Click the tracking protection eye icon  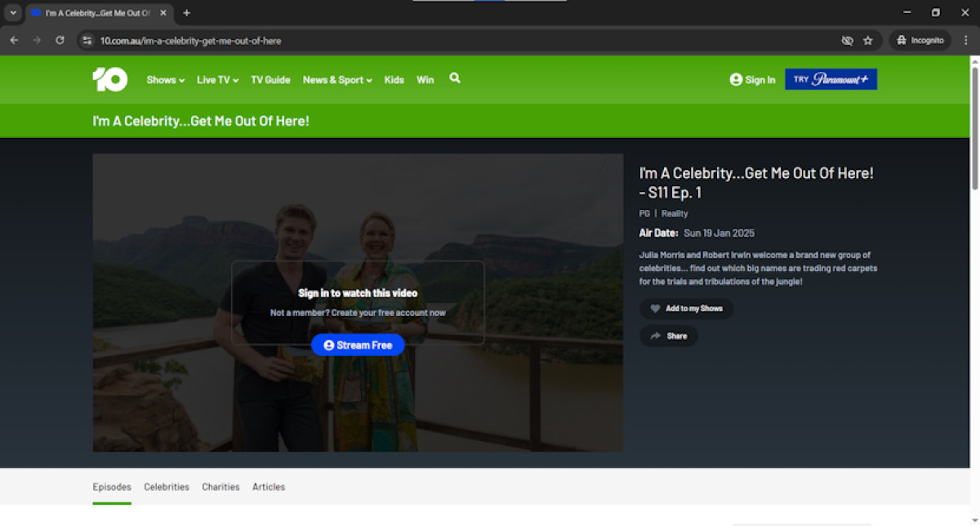847,40
